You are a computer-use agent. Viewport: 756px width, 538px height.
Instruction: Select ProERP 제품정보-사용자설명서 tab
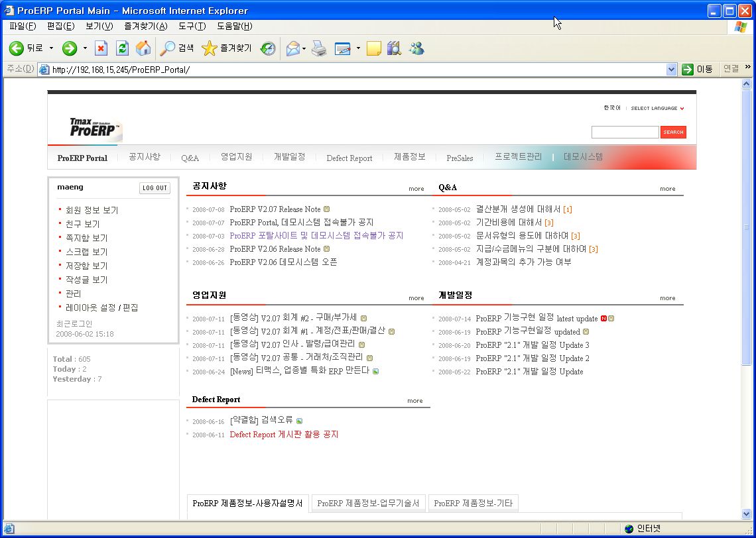pyautogui.click(x=247, y=504)
